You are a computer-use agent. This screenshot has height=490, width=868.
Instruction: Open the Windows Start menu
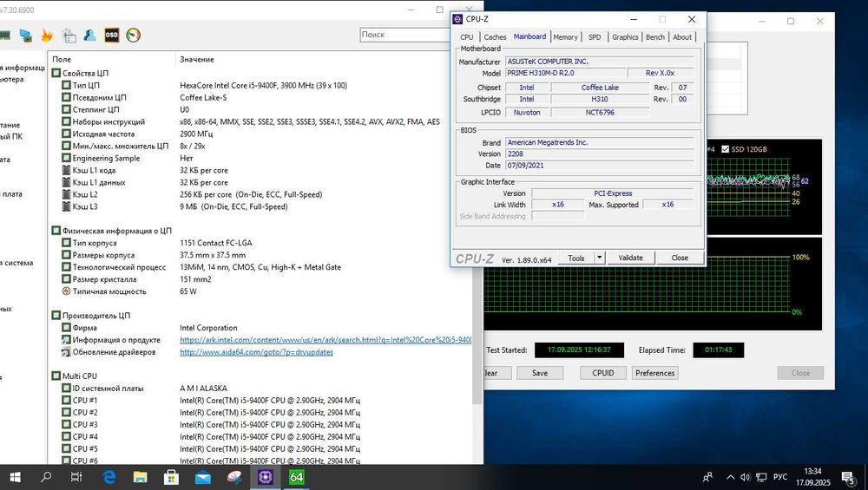pyautogui.click(x=15, y=477)
